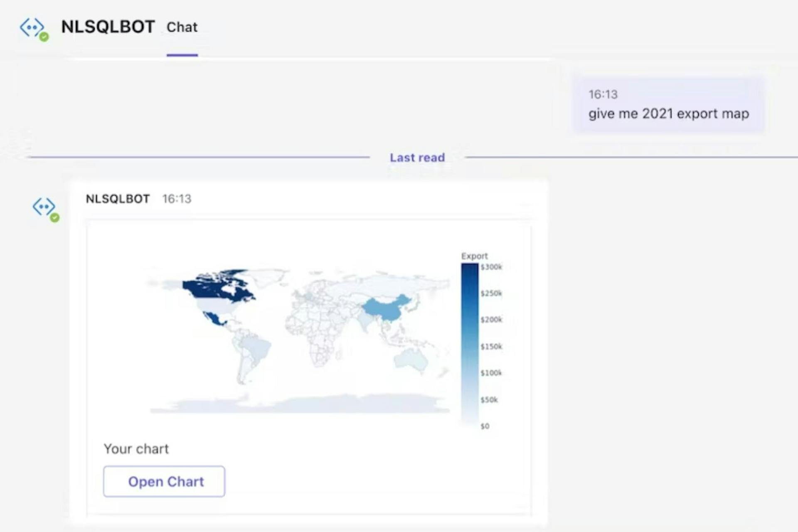This screenshot has height=532, width=798.
Task: Click the NLSQLBOT name in the header
Action: [x=108, y=27]
